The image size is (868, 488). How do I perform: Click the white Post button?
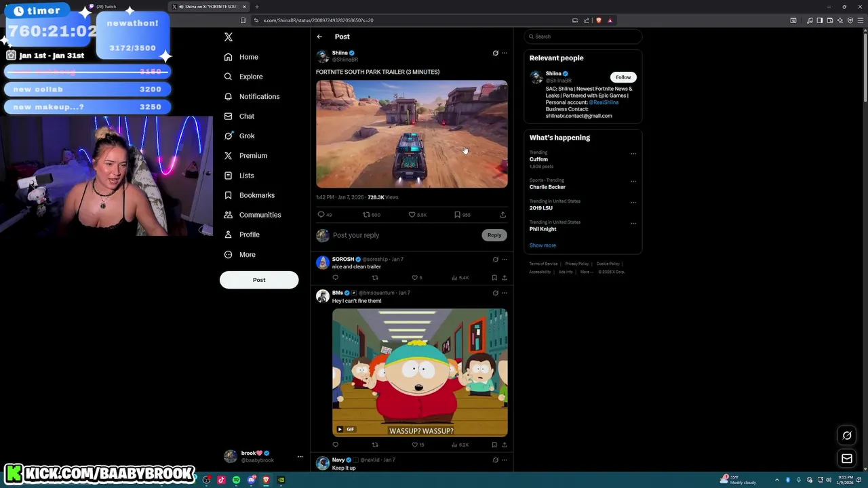click(259, 280)
